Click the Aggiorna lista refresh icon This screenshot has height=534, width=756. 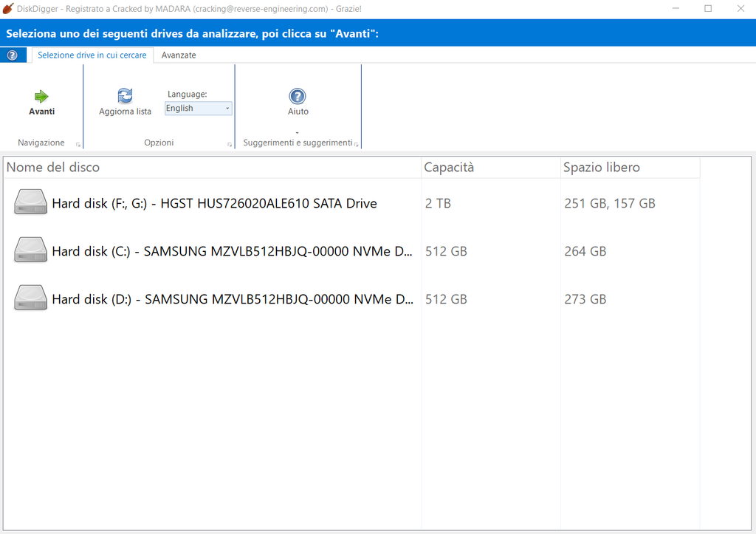coord(125,95)
